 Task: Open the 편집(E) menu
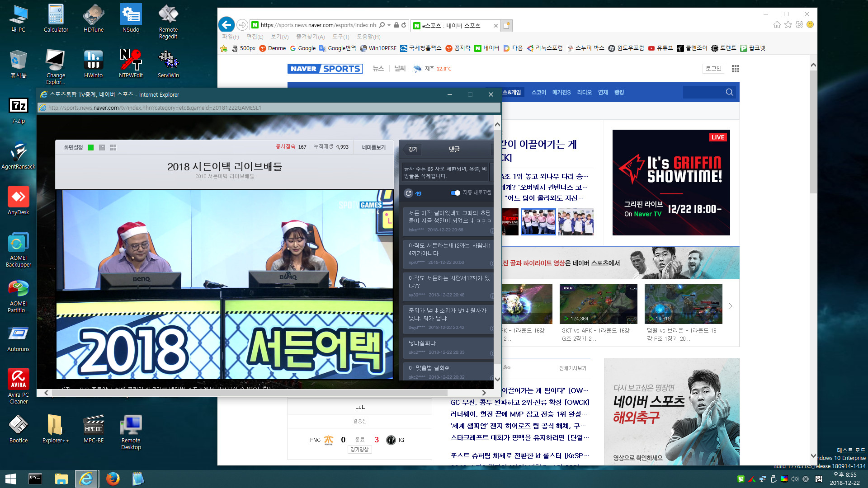pyautogui.click(x=255, y=37)
